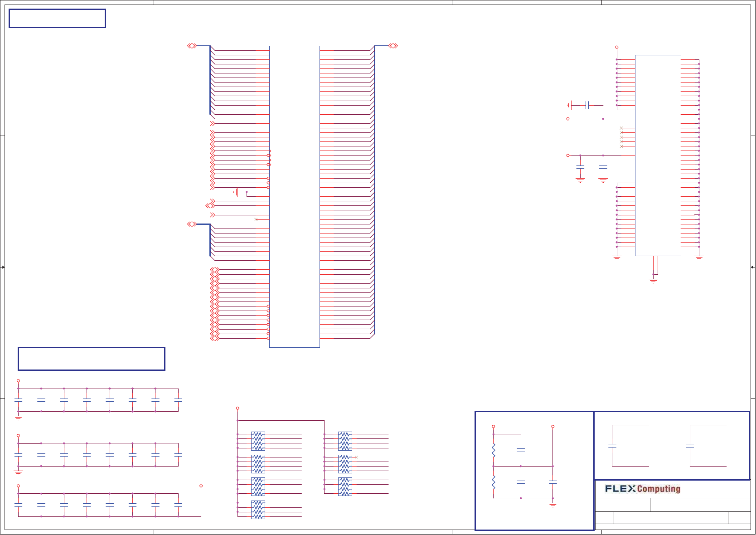Select the horizontal capacitor next to the ground symbol left of the right connector

(x=587, y=105)
